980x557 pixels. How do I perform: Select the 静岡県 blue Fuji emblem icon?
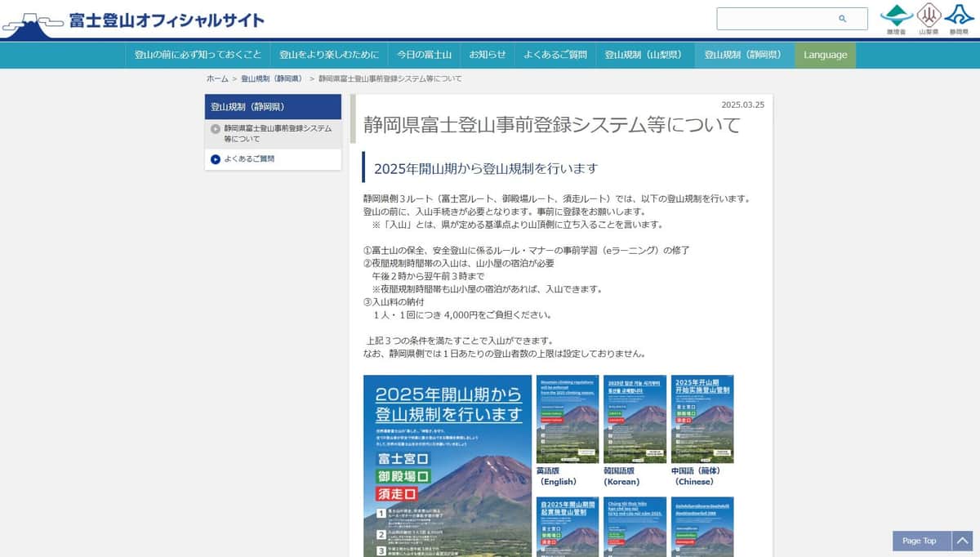coord(958,15)
